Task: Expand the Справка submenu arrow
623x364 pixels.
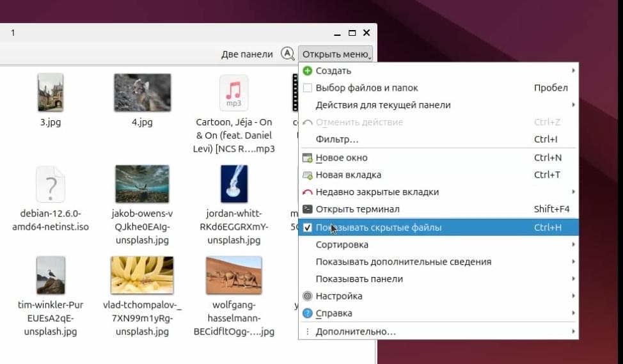Action: point(573,313)
